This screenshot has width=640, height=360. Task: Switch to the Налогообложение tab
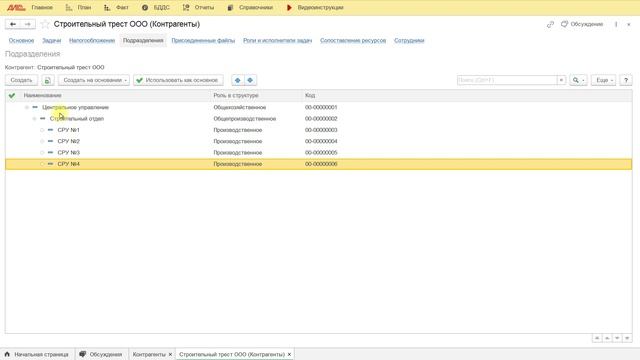pos(92,40)
